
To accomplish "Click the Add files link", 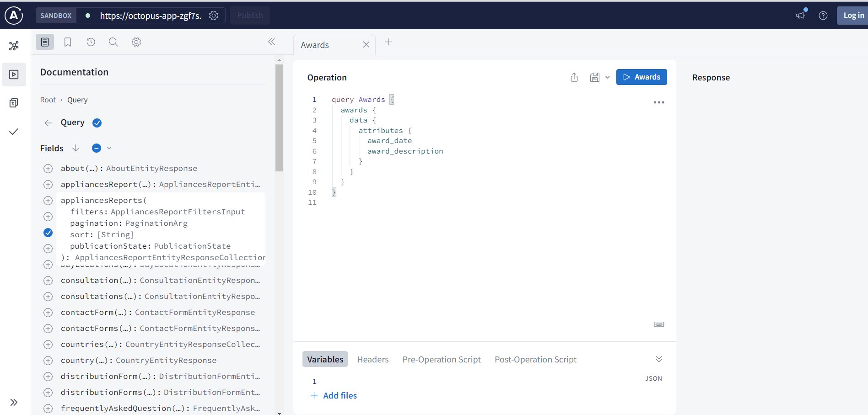I will [x=340, y=396].
